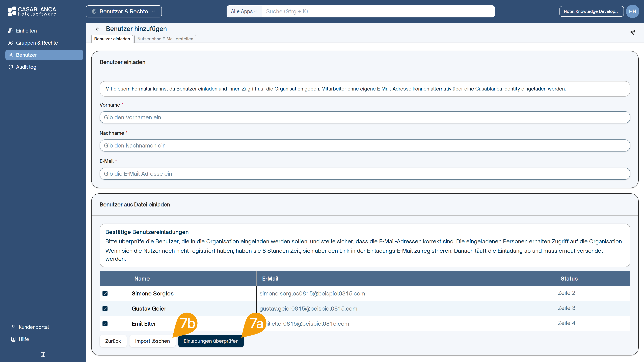Viewport: 644px width, 362px height.
Task: Click the Status column header
Action: [x=593, y=279]
